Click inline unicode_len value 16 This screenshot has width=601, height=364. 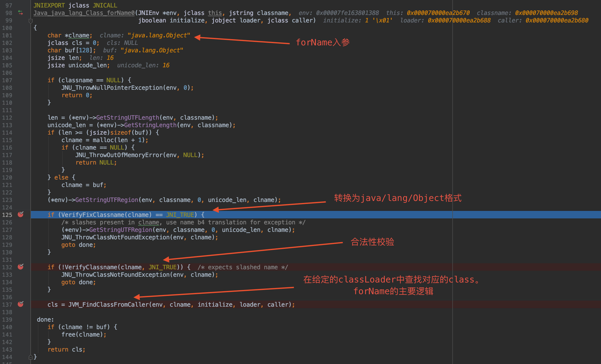click(x=166, y=65)
